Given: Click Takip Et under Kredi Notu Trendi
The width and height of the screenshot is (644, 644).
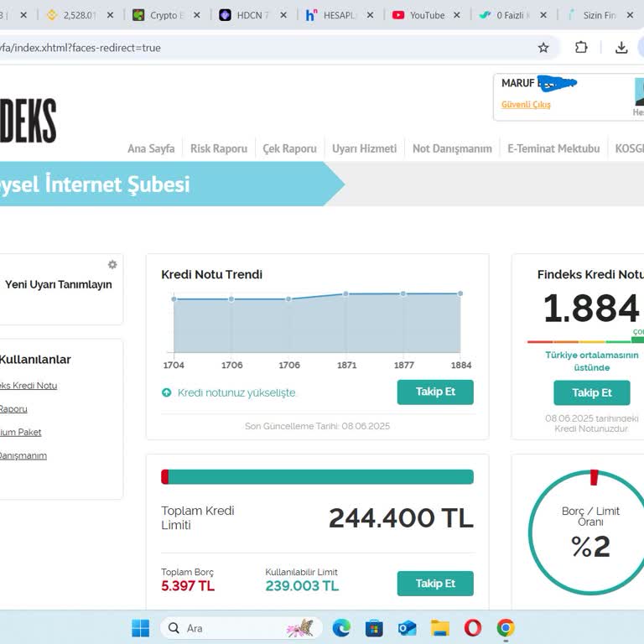Looking at the screenshot, I should click(434, 392).
